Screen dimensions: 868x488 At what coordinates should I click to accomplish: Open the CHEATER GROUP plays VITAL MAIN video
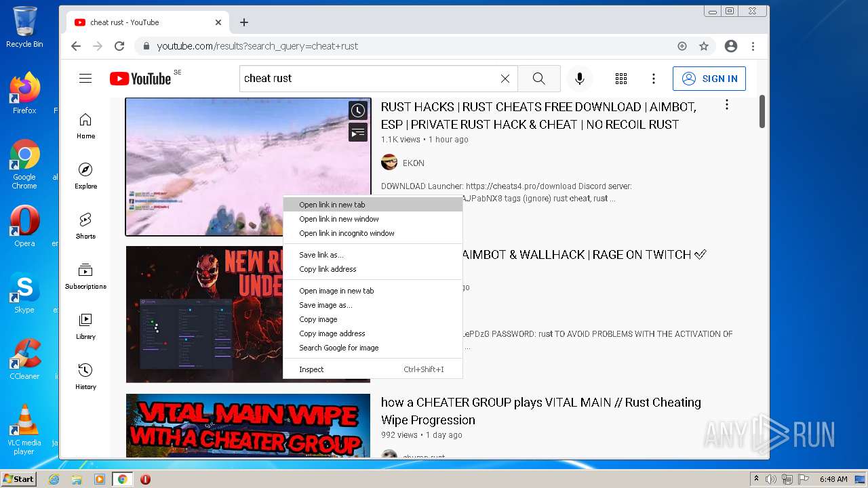(541, 411)
